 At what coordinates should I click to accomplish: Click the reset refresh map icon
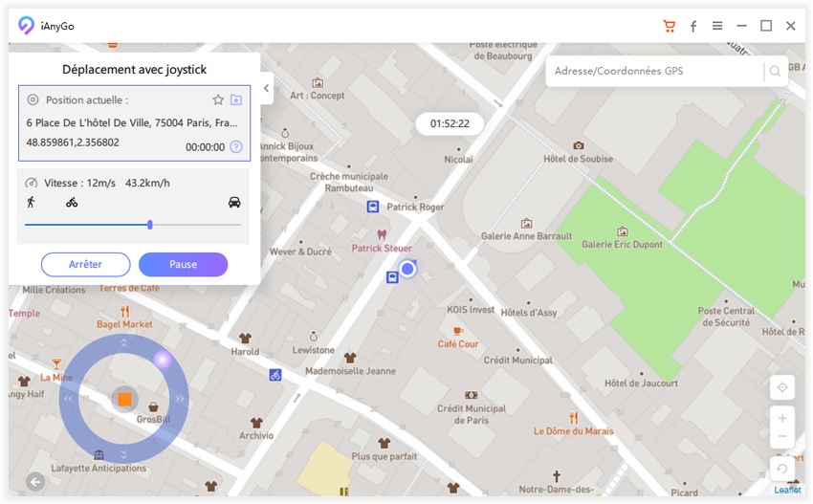[x=782, y=469]
